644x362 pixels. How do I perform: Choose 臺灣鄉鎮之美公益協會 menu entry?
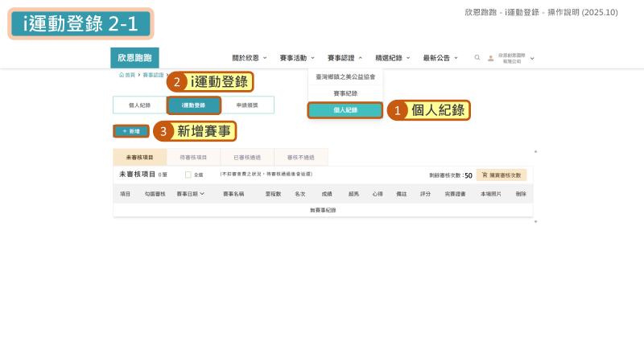[x=345, y=77]
